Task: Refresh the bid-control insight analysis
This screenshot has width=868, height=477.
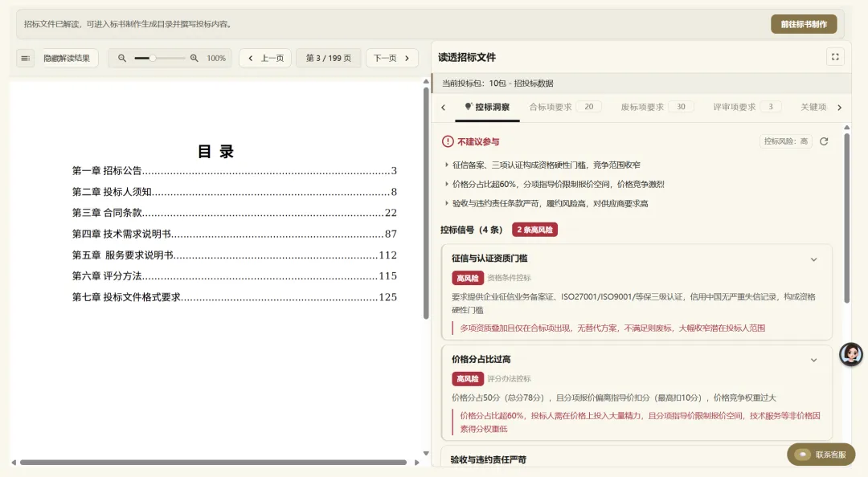Action: point(824,141)
